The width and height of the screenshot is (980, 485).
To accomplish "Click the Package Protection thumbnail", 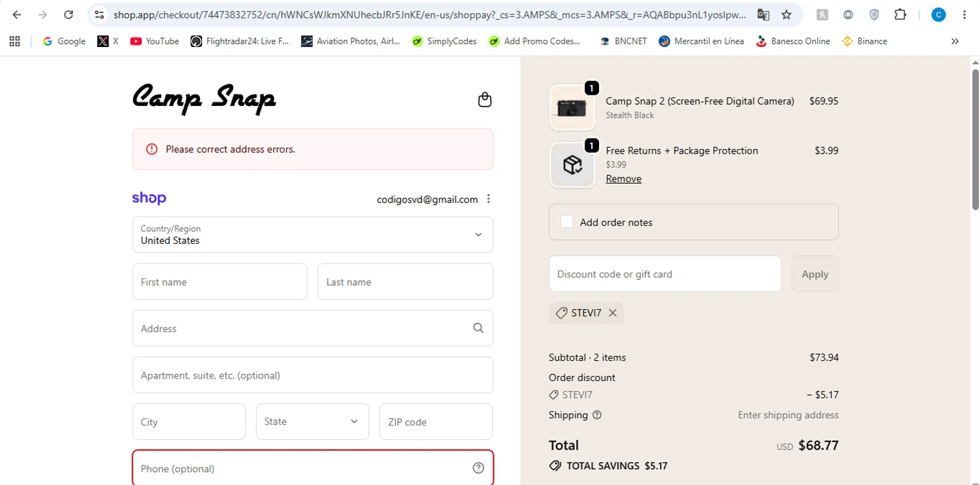I will click(x=572, y=165).
